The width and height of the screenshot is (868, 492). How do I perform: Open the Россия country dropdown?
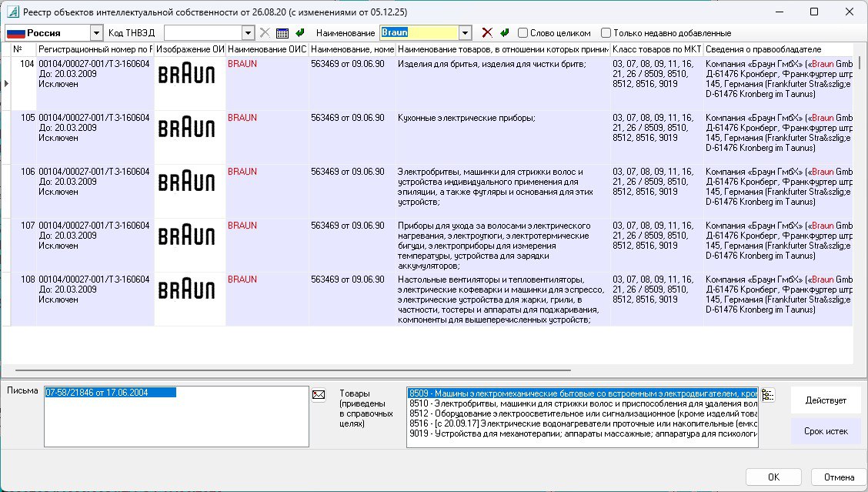[x=96, y=32]
